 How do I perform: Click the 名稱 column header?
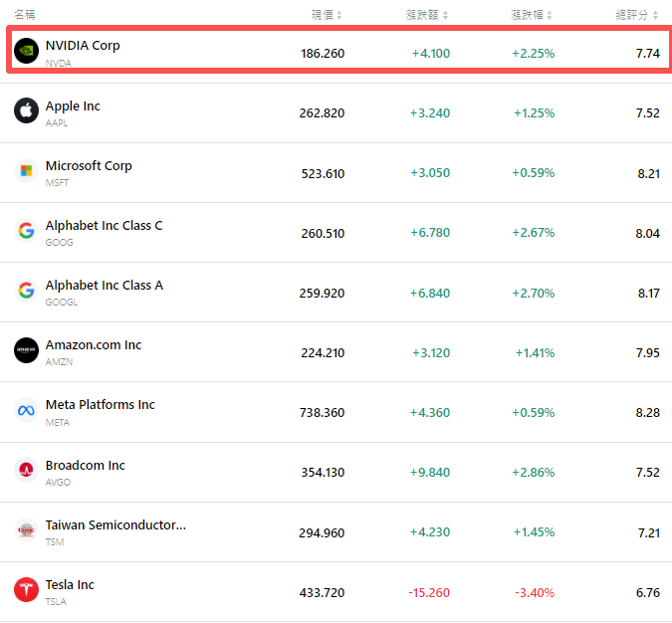click(25, 15)
